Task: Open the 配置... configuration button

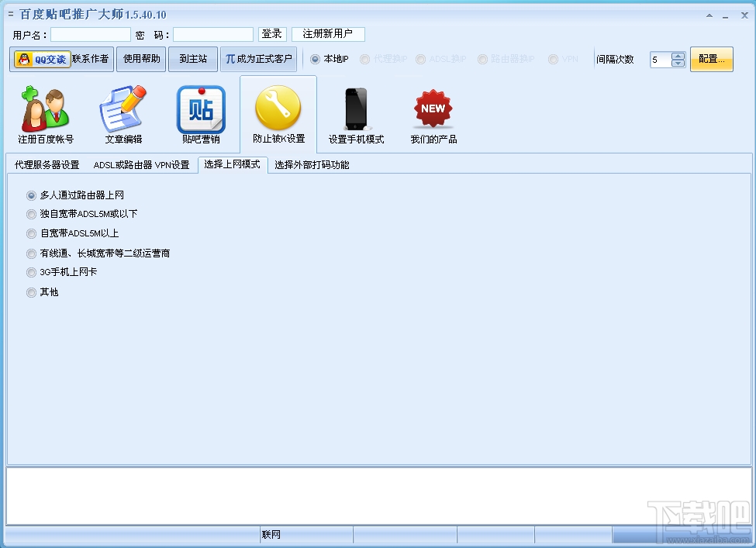Action: 712,59
